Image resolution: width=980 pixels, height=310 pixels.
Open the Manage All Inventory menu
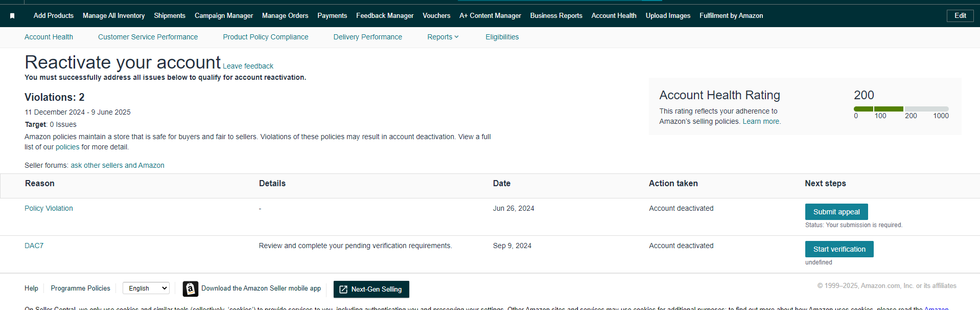[113, 16]
